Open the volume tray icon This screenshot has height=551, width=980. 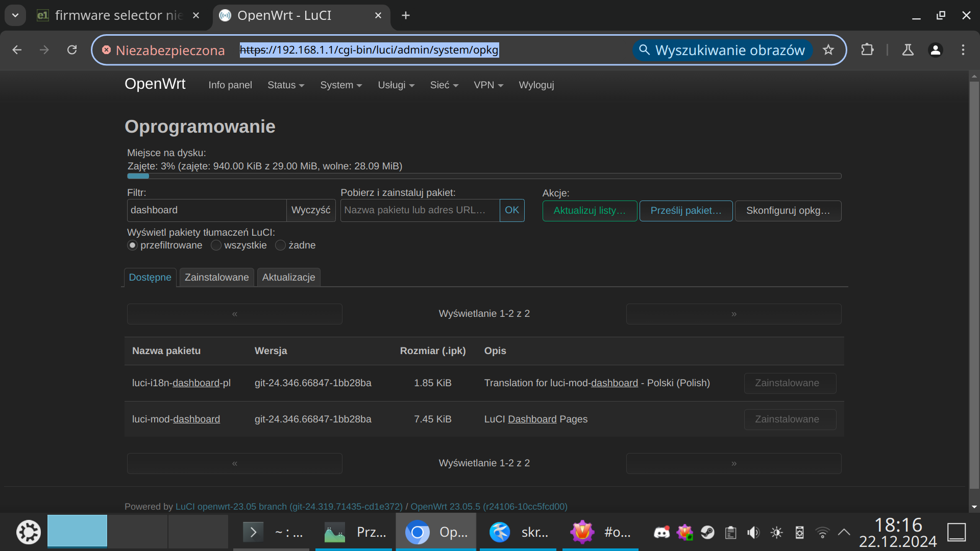tap(753, 533)
